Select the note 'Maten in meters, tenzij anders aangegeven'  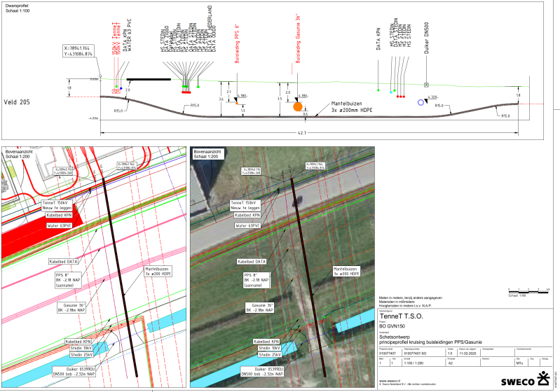(410, 297)
